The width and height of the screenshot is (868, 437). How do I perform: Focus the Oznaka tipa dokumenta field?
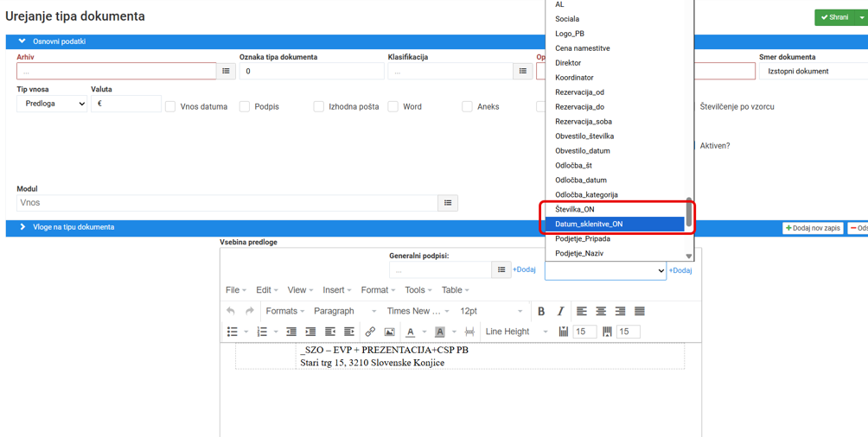tap(311, 71)
